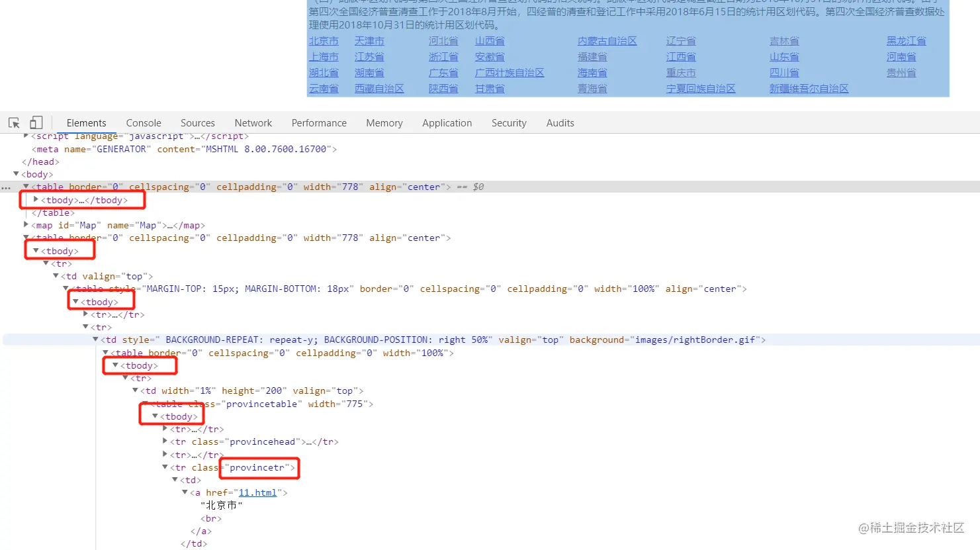Open the Memory tab

click(x=384, y=123)
